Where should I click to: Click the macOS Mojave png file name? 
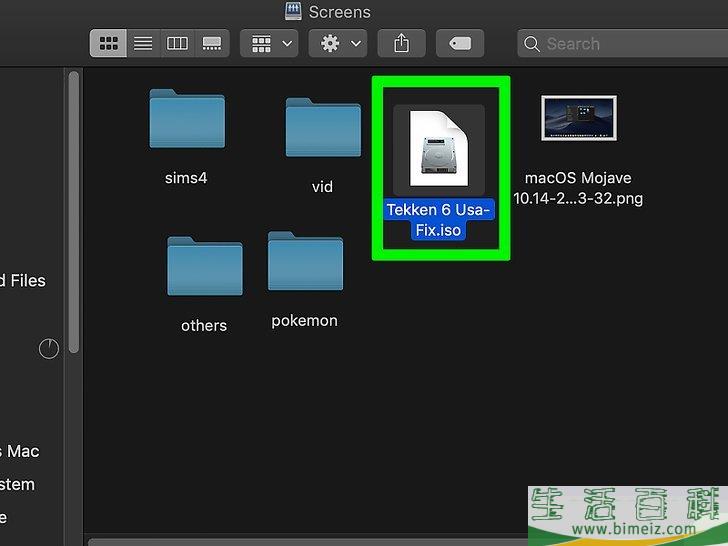(578, 188)
